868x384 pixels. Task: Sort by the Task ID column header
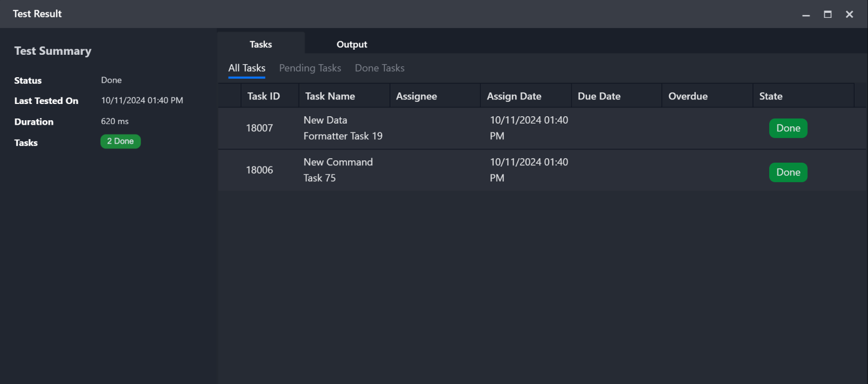(x=264, y=96)
